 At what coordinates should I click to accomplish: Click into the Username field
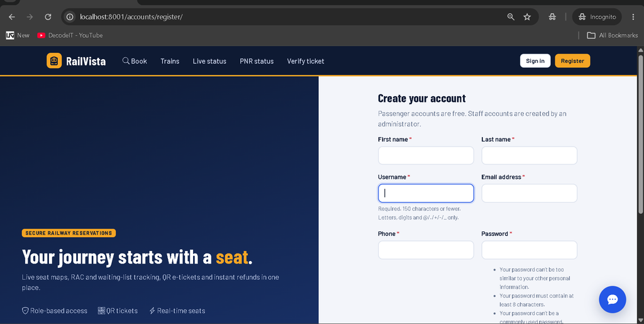(x=426, y=193)
